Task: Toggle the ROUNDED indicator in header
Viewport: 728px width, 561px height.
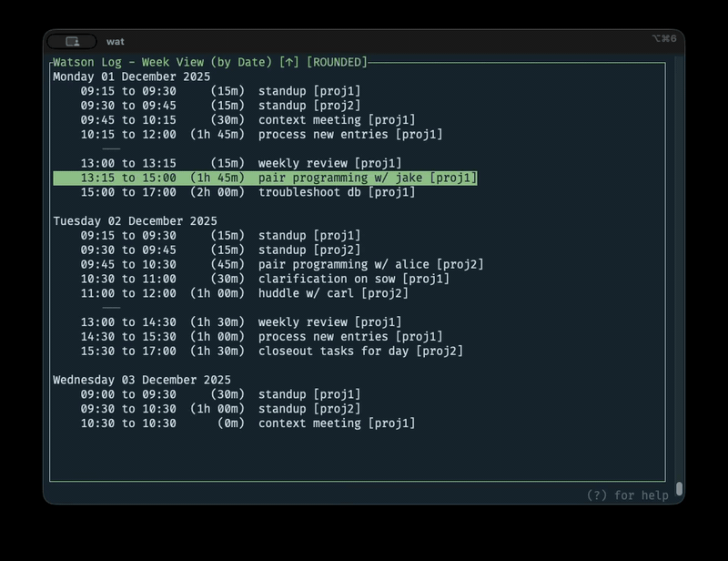Action: (x=337, y=62)
